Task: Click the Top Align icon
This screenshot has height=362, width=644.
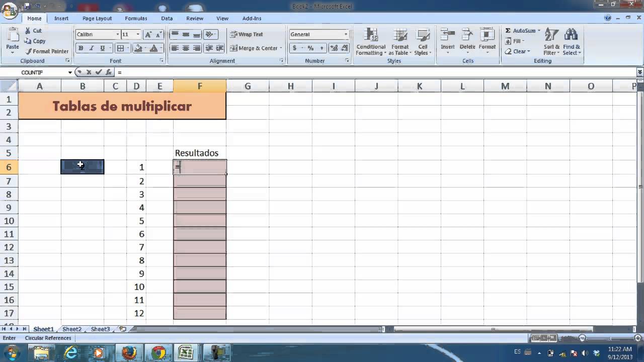Action: pyautogui.click(x=175, y=34)
